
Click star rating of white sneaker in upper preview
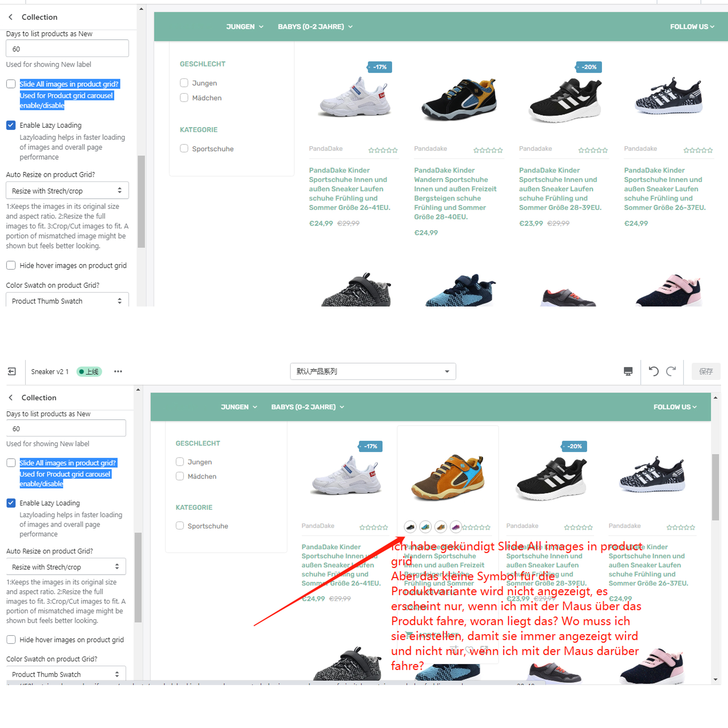pyautogui.click(x=383, y=150)
